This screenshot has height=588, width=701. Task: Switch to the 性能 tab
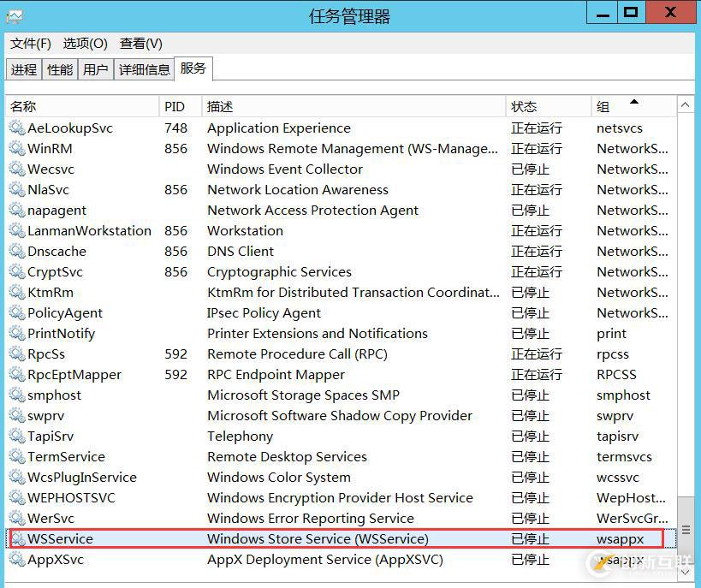tap(59, 69)
